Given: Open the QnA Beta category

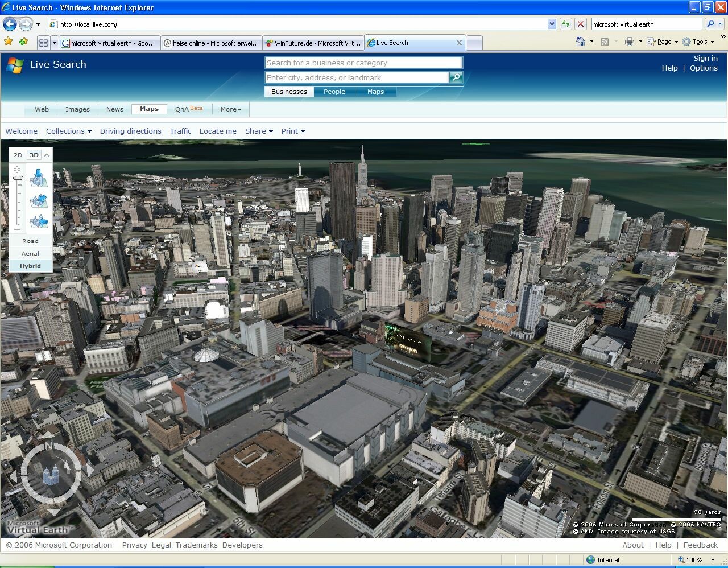Looking at the screenshot, I should click(188, 109).
